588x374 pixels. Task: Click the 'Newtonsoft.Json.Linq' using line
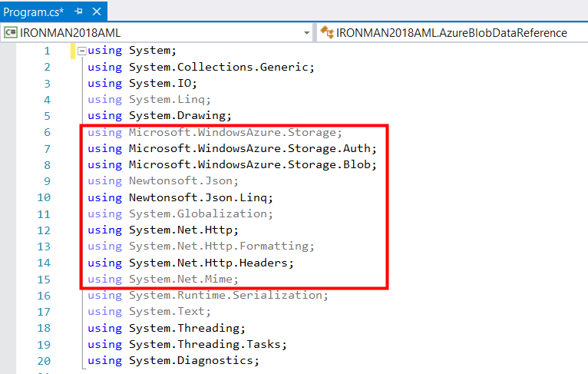pyautogui.click(x=180, y=197)
